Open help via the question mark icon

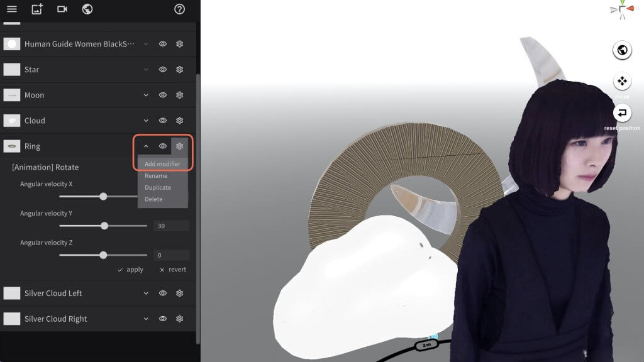(x=179, y=9)
